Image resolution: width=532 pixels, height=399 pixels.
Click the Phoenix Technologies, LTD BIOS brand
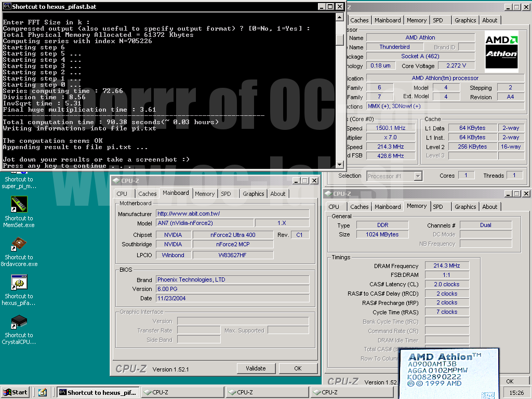(x=232, y=280)
